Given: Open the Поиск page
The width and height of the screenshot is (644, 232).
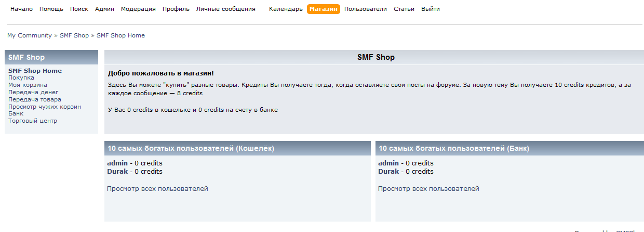Looking at the screenshot, I should pyautogui.click(x=79, y=9).
